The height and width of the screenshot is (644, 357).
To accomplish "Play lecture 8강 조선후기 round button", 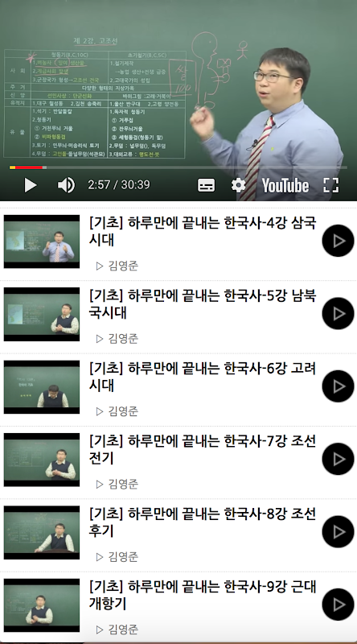I will click(x=338, y=531).
